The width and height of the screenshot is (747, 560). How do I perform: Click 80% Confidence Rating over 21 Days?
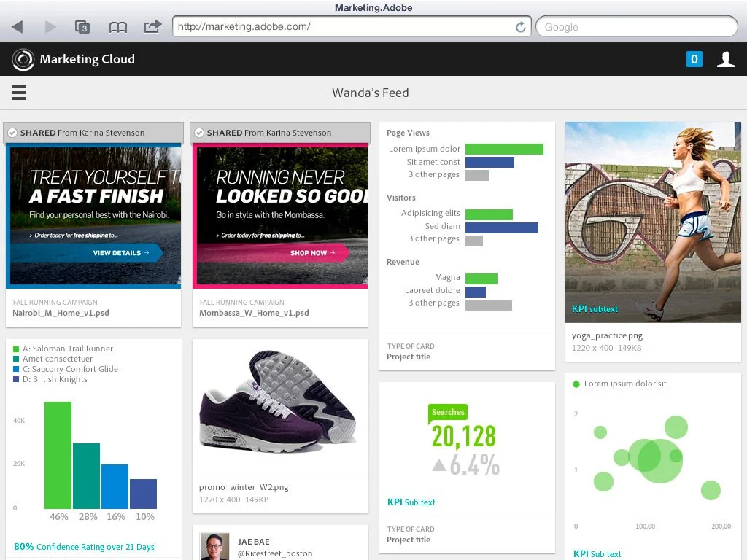85,547
